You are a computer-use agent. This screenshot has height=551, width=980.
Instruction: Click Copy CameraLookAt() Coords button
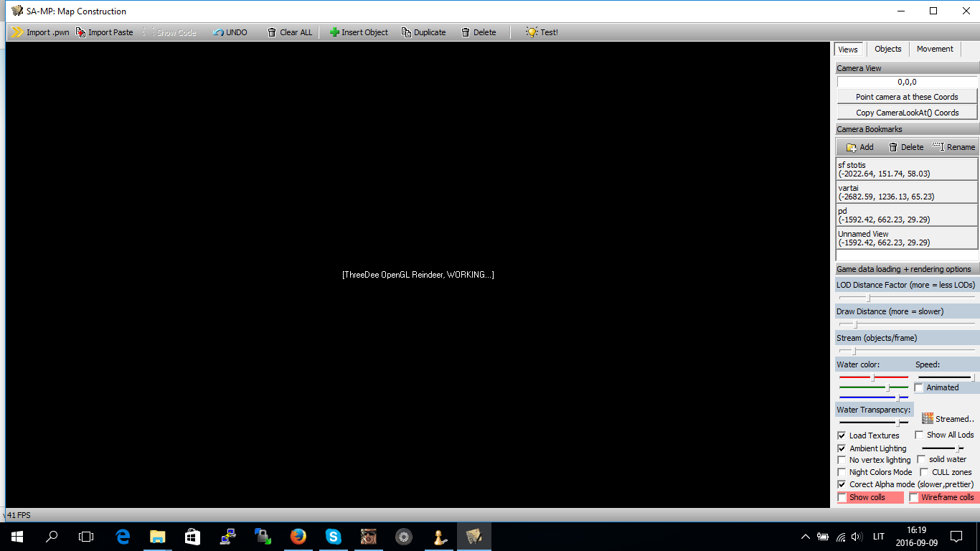(907, 113)
